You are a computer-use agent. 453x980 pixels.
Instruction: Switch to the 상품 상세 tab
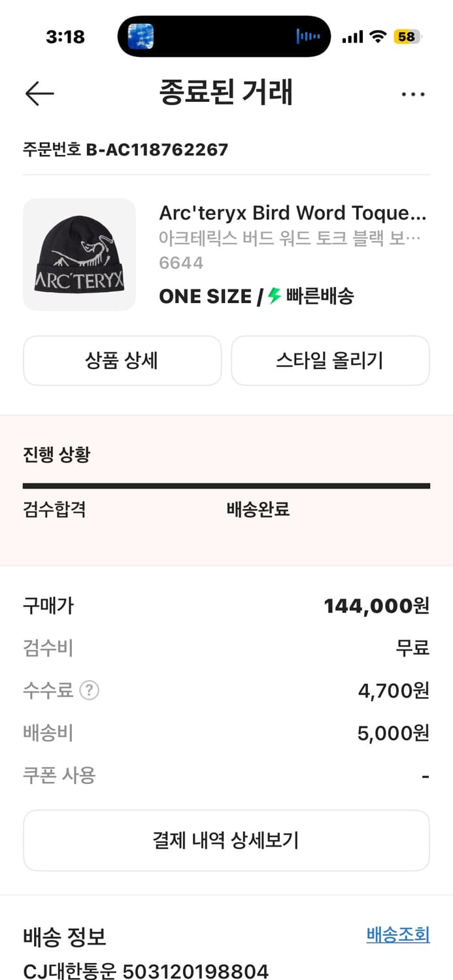click(122, 360)
